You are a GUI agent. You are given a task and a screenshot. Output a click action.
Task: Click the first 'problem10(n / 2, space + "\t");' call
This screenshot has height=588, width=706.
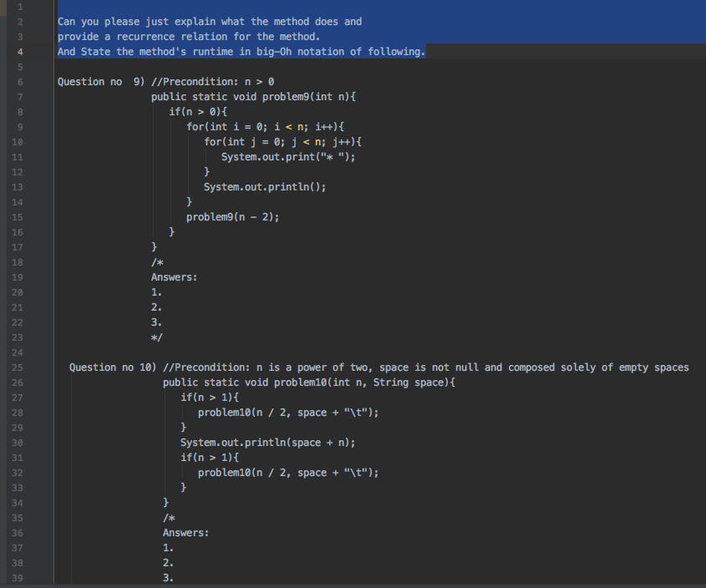coord(288,413)
